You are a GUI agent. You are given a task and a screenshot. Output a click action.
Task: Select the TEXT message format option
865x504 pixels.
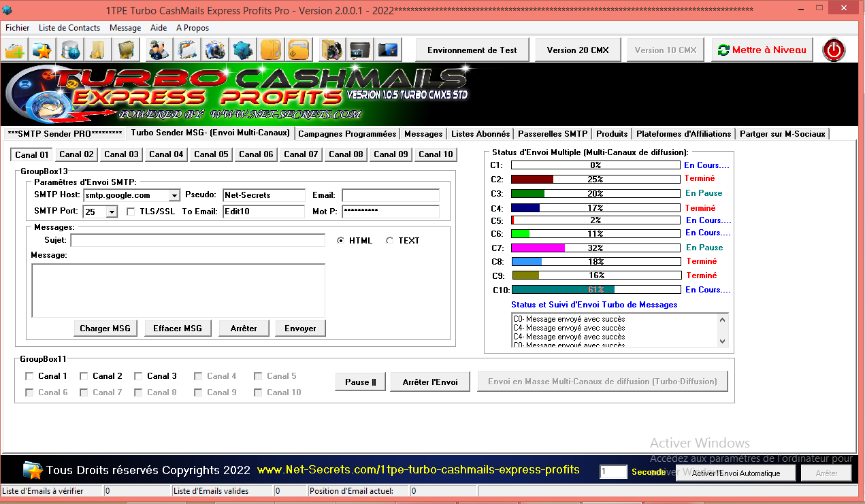click(390, 241)
